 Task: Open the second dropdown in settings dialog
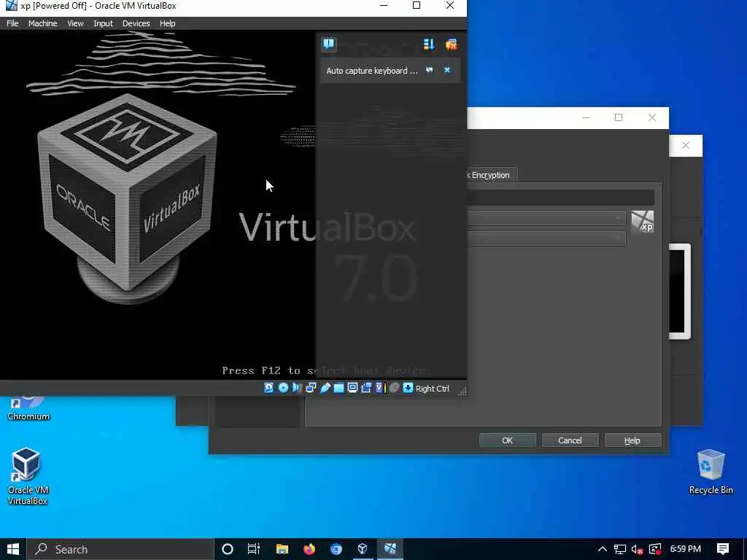pyautogui.click(x=546, y=238)
